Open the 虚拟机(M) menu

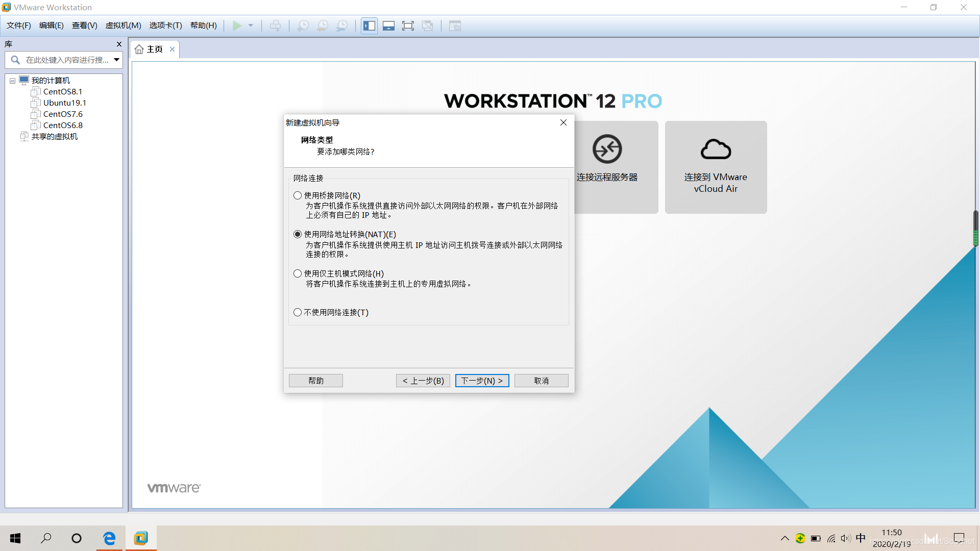124,26
